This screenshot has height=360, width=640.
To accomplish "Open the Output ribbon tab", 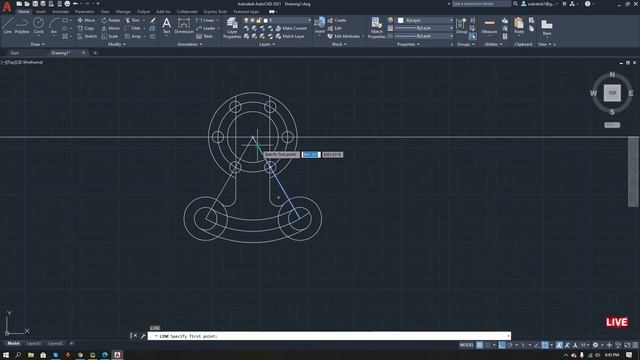I will coord(143,12).
